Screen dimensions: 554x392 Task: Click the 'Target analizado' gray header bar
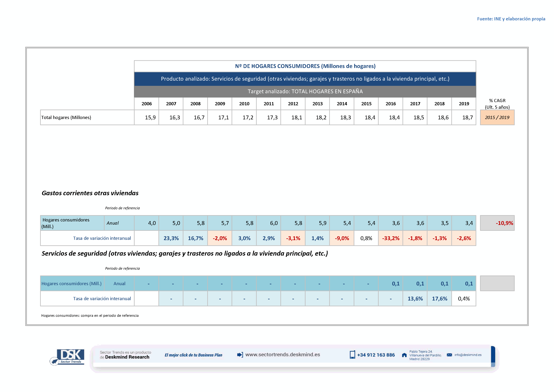pyautogui.click(x=305, y=92)
